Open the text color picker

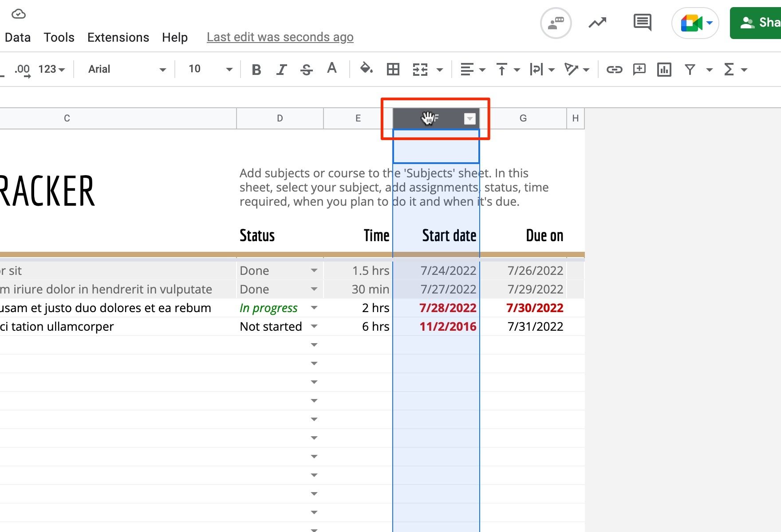331,69
